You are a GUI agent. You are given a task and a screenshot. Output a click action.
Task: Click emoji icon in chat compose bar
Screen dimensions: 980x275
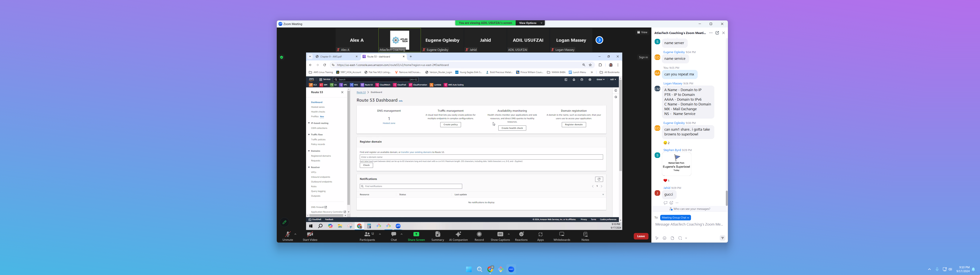664,238
